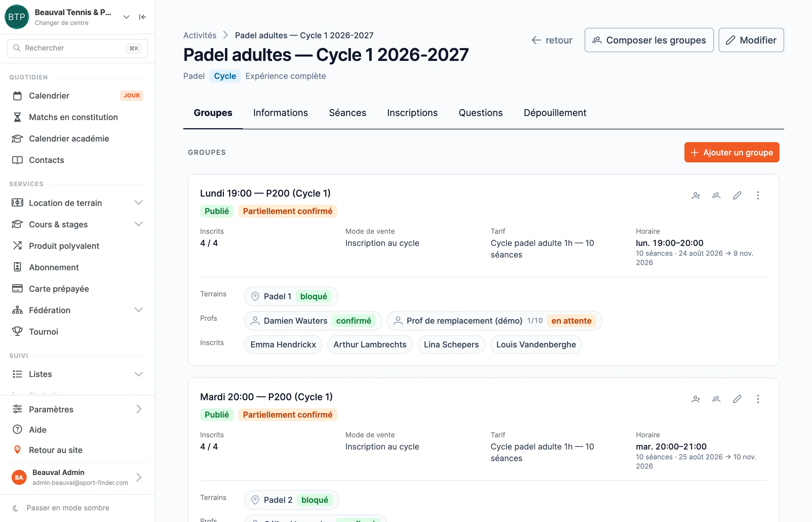Click the BA user avatar
The image size is (812, 522).
[19, 477]
